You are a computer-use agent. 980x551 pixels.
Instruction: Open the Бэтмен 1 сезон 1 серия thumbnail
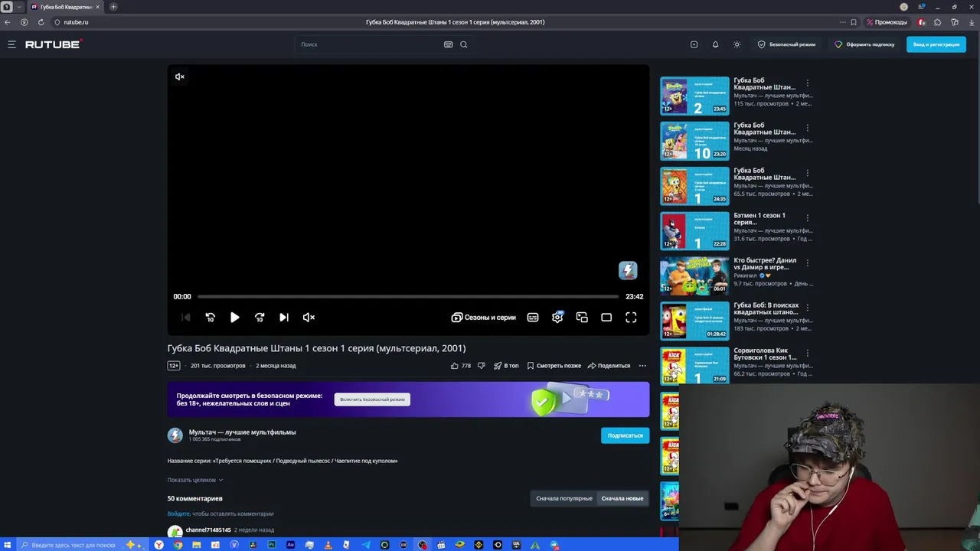[x=694, y=231]
